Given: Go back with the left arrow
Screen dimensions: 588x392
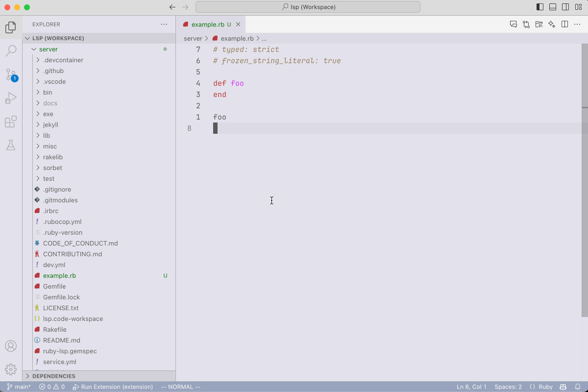Looking at the screenshot, I should pyautogui.click(x=172, y=7).
